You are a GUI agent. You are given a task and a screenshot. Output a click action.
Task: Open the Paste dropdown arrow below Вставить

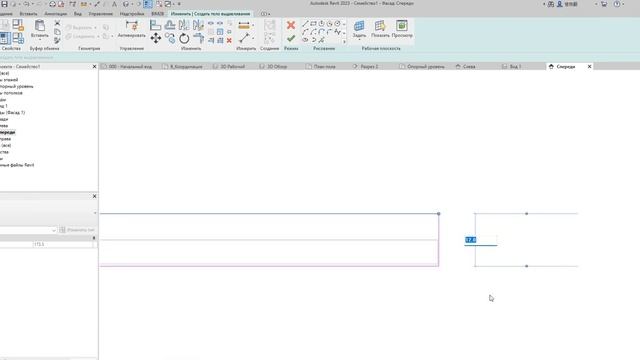pos(40,40)
